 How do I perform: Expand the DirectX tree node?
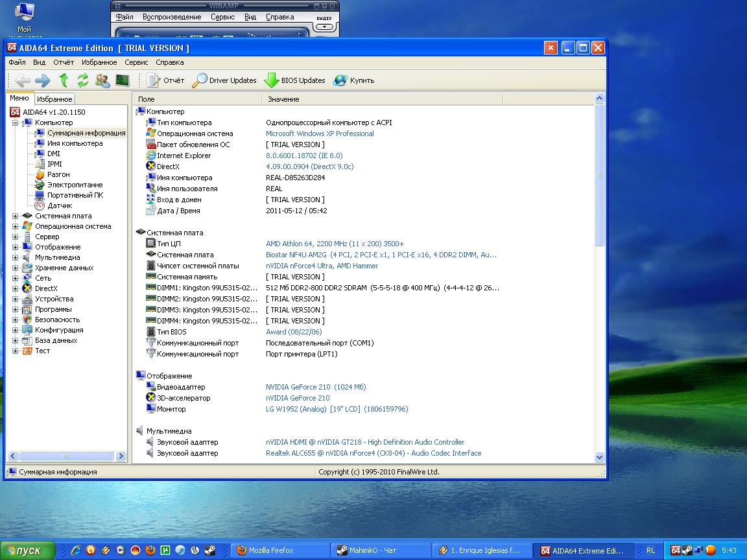[x=16, y=288]
